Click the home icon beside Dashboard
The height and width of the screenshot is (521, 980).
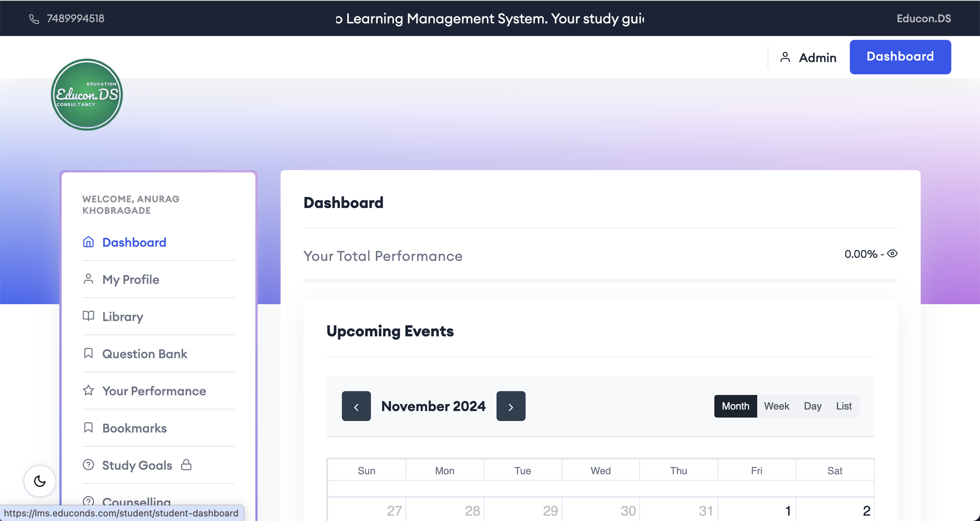pos(88,242)
